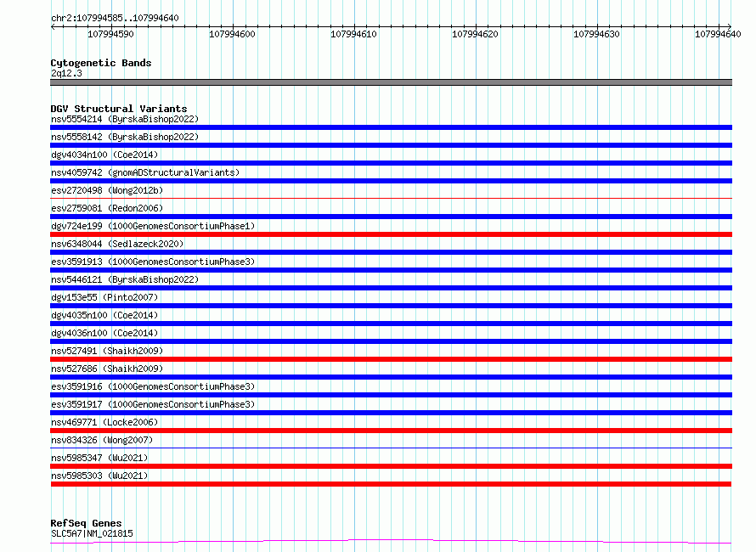The width and height of the screenshot is (756, 552).
Task: Click the nsv5554214 (ByrskaBishop2022) variant label
Action: point(124,119)
